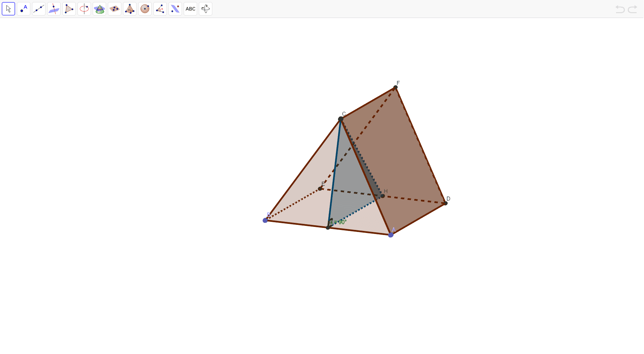Click the Undo arrow
The height and width of the screenshot is (354, 644).
[620, 9]
